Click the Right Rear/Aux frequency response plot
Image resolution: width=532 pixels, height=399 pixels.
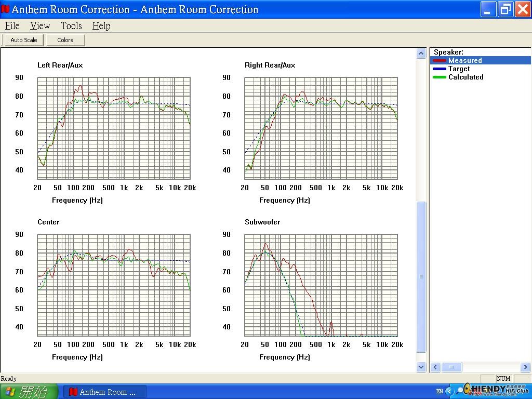[321, 128]
